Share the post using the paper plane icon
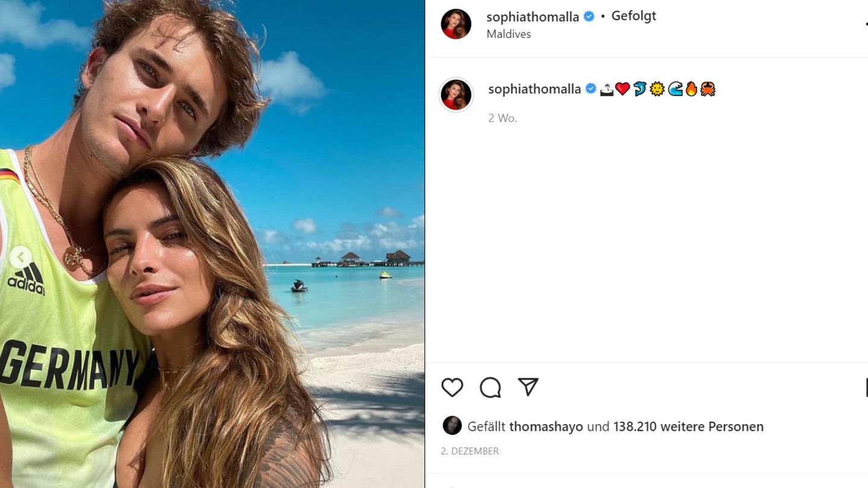The width and height of the screenshot is (868, 488). [x=528, y=387]
